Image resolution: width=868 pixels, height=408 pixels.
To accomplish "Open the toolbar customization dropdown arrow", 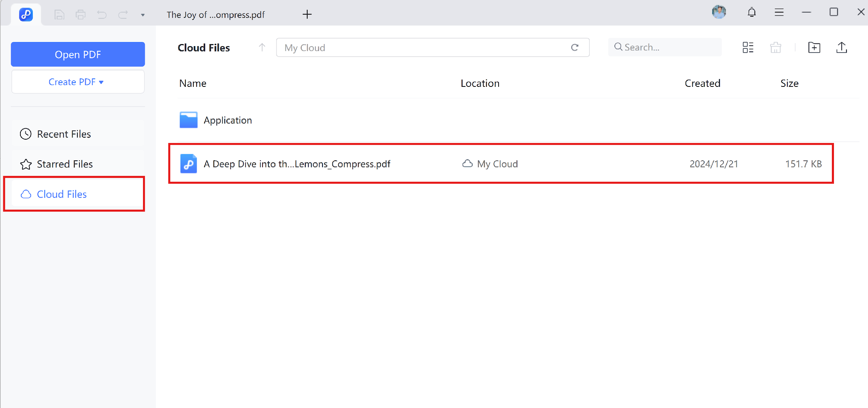I will click(x=142, y=15).
